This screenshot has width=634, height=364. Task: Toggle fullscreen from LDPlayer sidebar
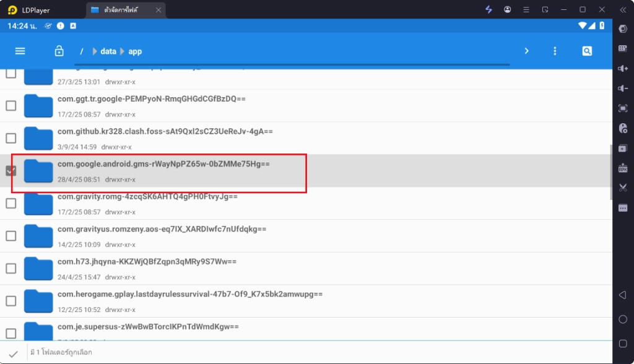(623, 108)
